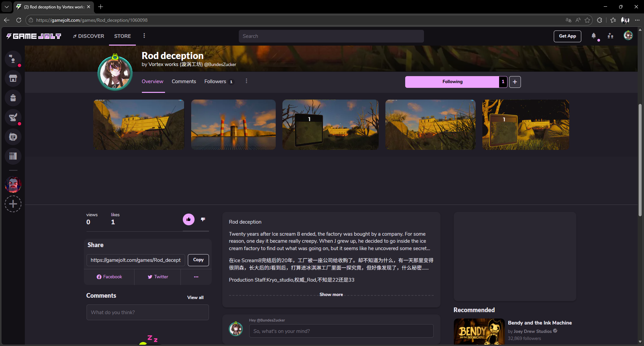Open the navbar three-dot more menu
644x346 pixels.
[x=144, y=36]
